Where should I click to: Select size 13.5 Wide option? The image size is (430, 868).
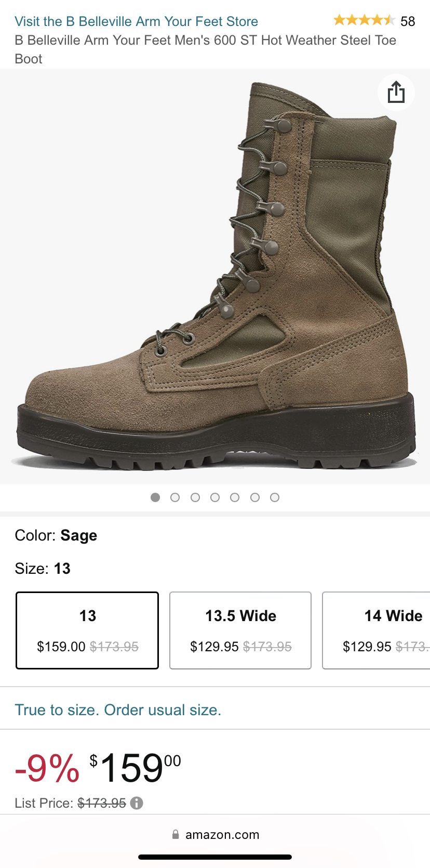click(x=240, y=630)
